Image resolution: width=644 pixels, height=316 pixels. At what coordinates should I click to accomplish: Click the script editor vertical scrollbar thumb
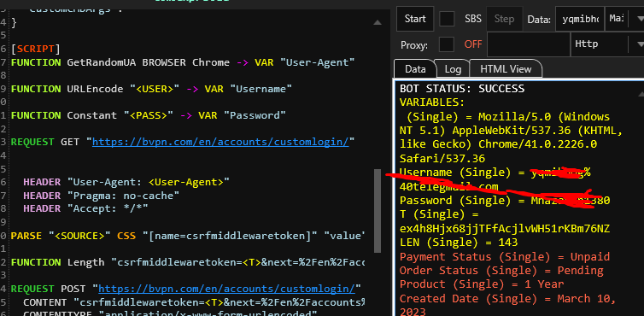(x=377, y=210)
